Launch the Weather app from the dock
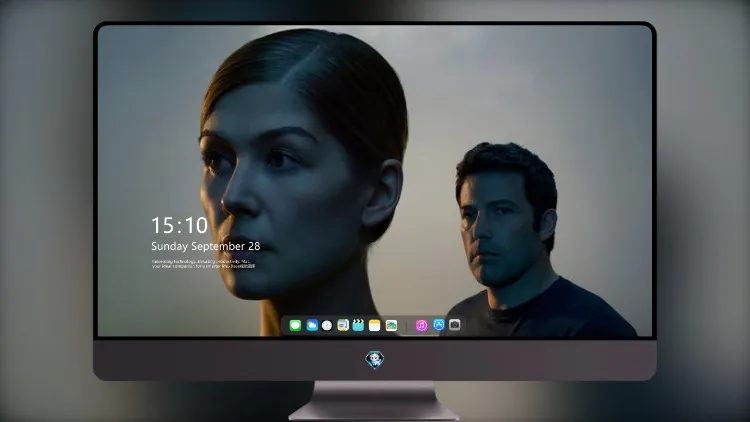The image size is (750, 422). pos(312,326)
